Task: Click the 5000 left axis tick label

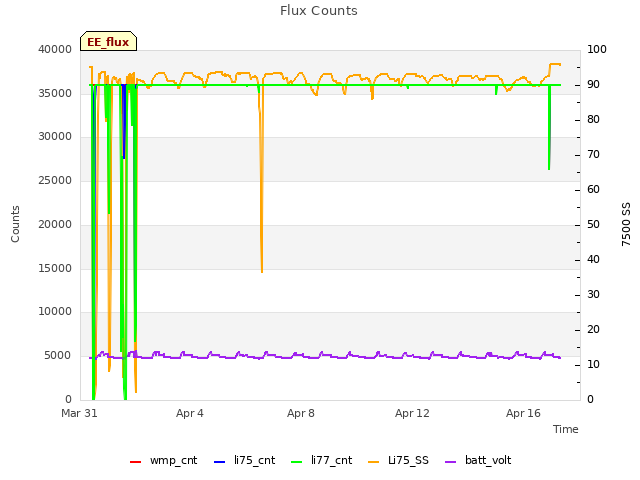Action: pos(58,356)
